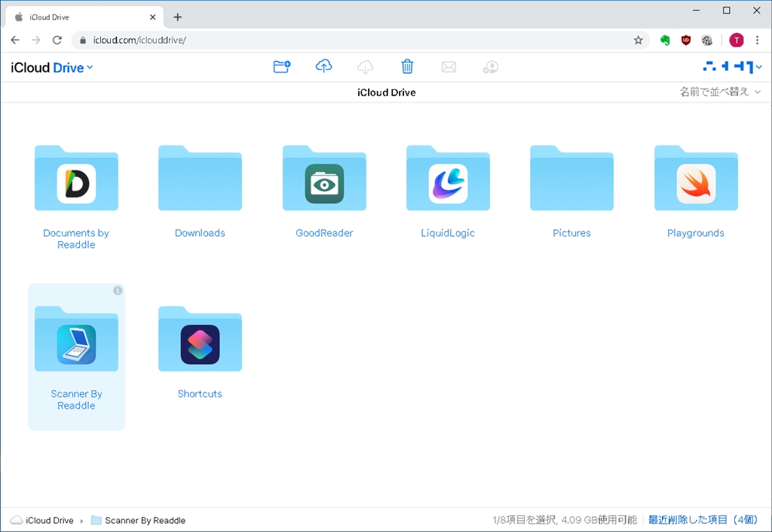The image size is (772, 532).
Task: Show info for Scanner By Readdle folder
Action: pyautogui.click(x=118, y=290)
